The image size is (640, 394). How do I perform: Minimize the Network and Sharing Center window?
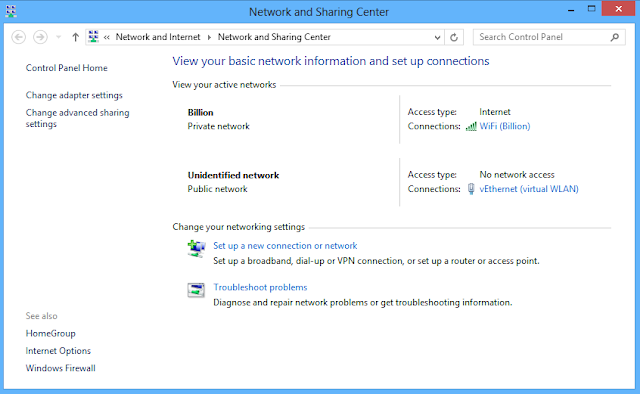[x=571, y=10]
